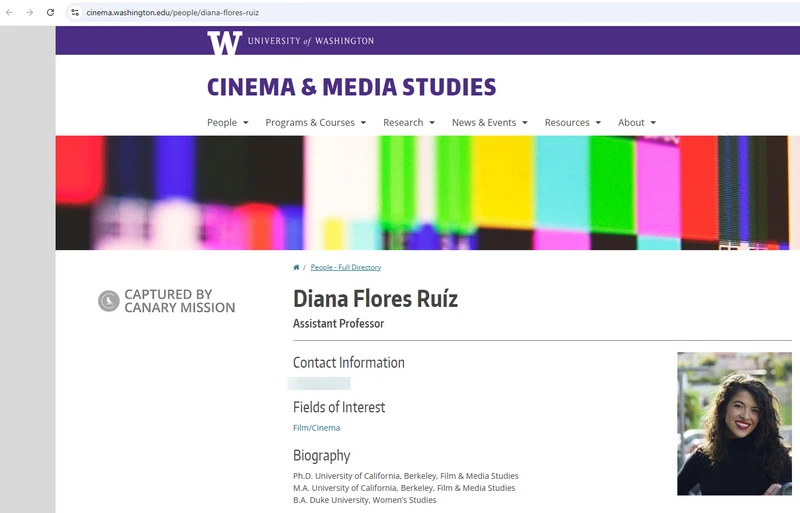Click the Diana Flores Ruíz profile photo
800x513 pixels.
(734, 424)
